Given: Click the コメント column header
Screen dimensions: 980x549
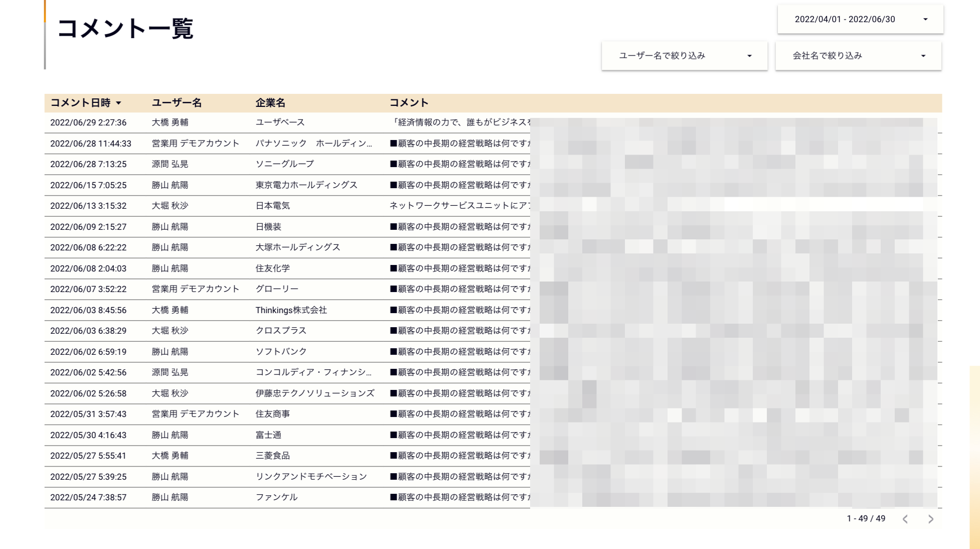Looking at the screenshot, I should pos(409,103).
